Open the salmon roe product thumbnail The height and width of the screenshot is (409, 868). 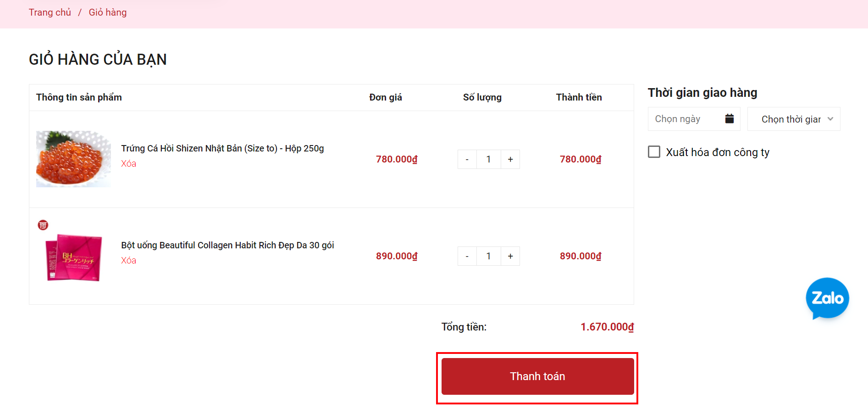(73, 159)
